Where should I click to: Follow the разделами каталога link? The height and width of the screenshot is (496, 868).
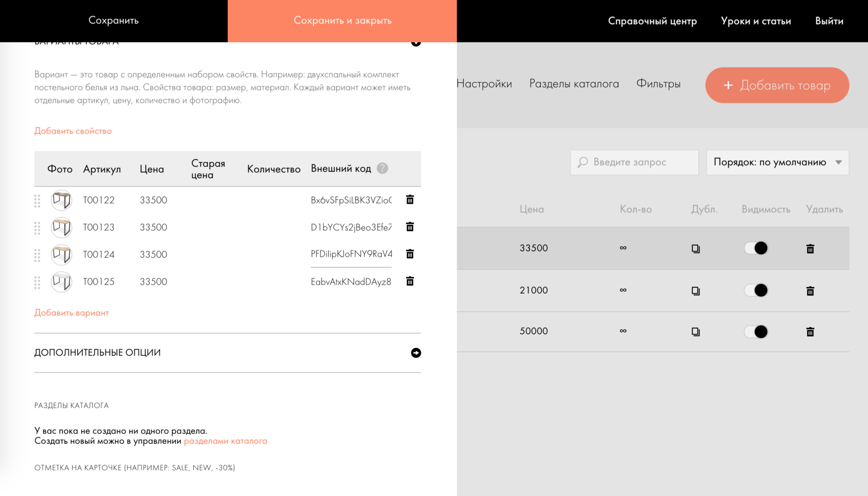[225, 441]
